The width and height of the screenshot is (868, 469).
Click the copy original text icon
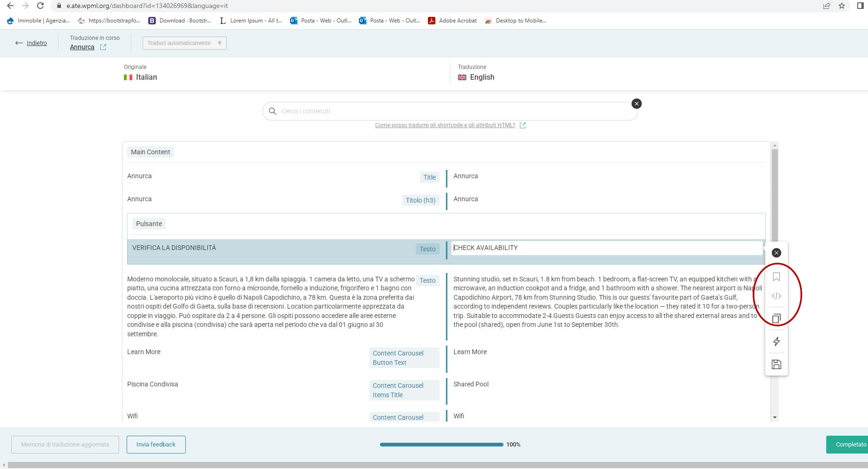point(777,318)
